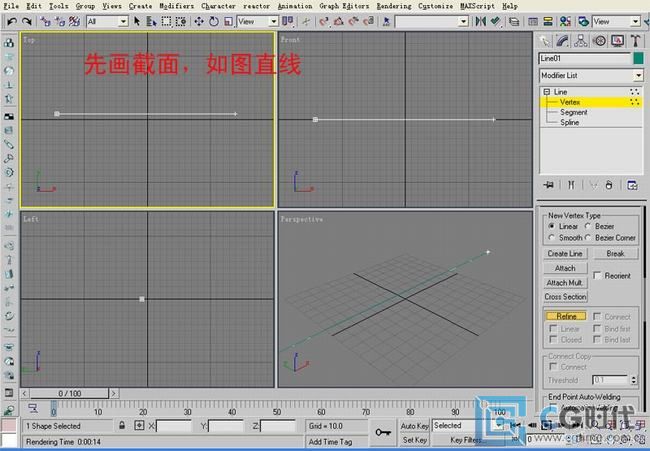Click the Line01 object color swatch

tap(639, 58)
